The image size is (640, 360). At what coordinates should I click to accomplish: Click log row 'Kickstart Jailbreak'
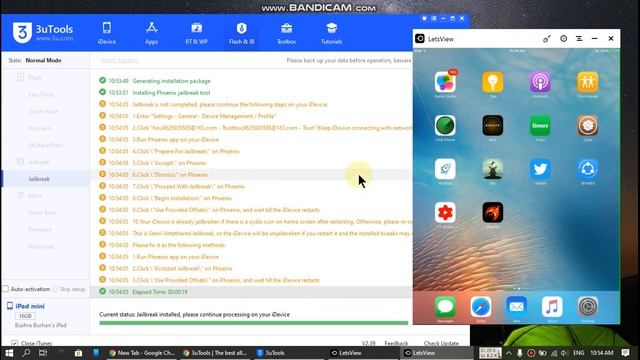pos(251,269)
